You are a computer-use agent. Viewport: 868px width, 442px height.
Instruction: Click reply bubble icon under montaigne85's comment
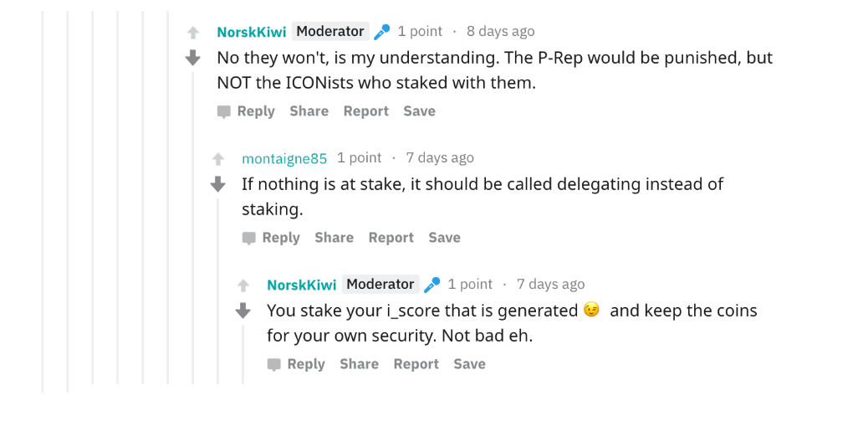(249, 239)
